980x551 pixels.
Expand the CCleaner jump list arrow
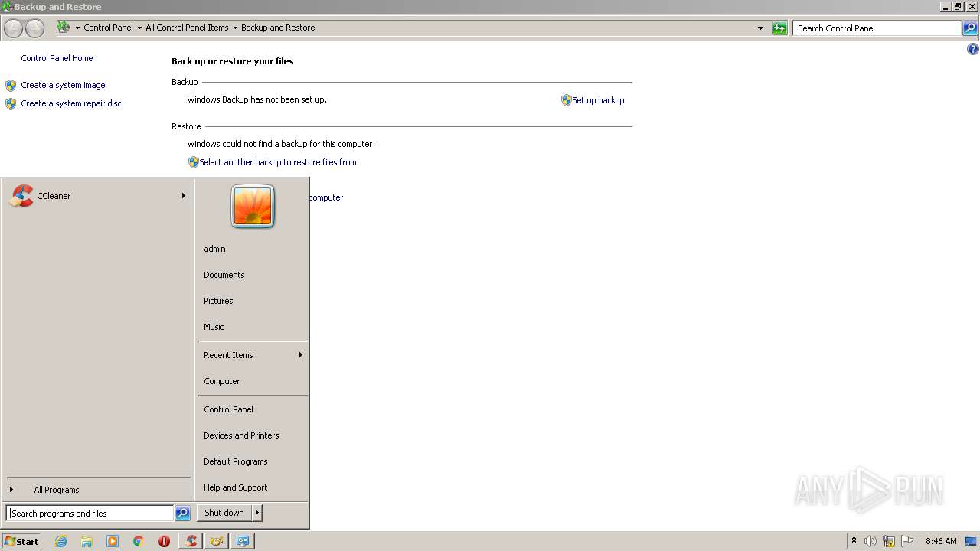[183, 196]
